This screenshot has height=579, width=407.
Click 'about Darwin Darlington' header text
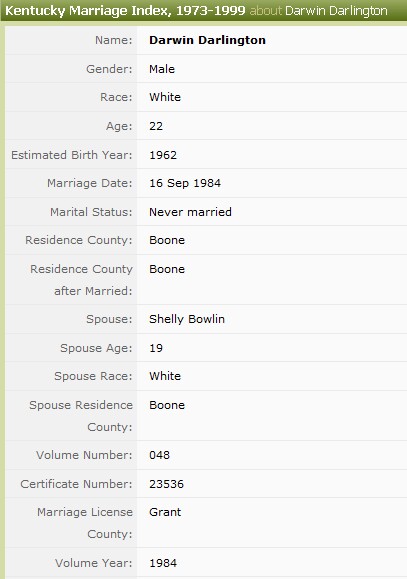(319, 11)
